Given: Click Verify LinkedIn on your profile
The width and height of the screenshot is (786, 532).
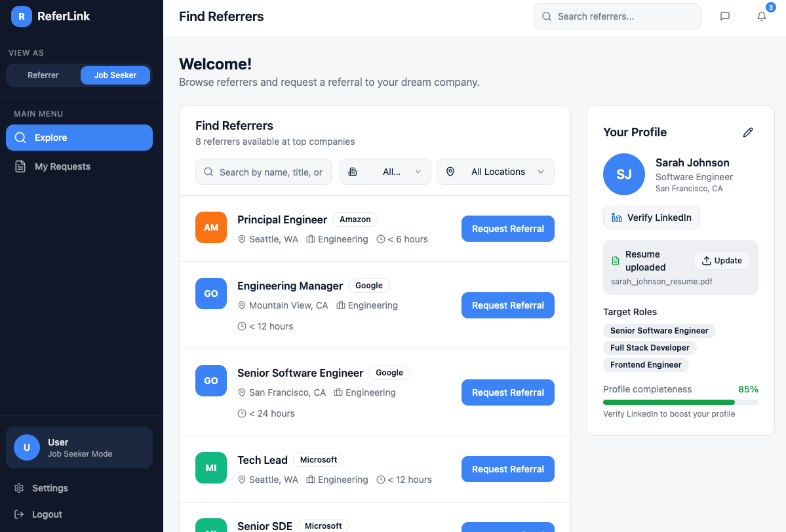Looking at the screenshot, I should pyautogui.click(x=651, y=217).
